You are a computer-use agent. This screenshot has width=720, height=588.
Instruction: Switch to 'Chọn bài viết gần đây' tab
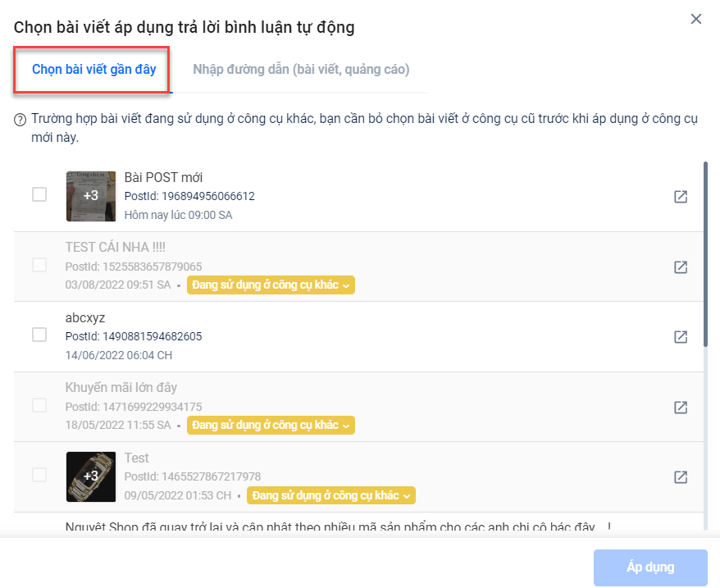click(x=94, y=70)
